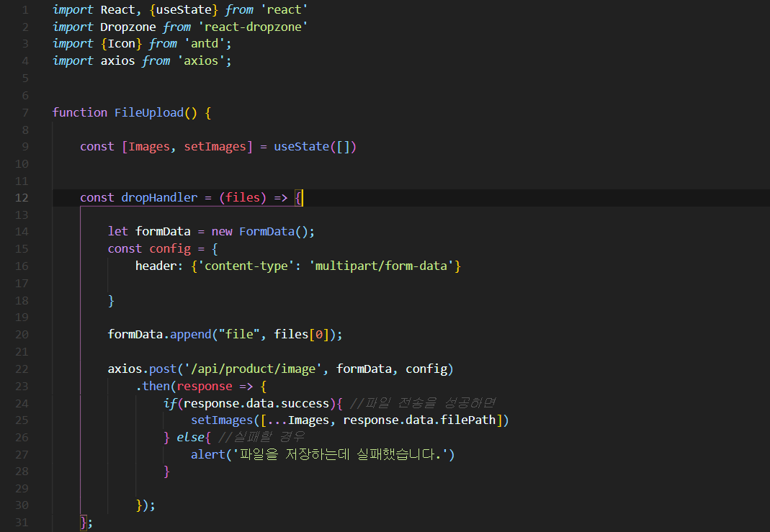Click the 'multipart/form-data' string
Viewport: 770px width, 532px height.
tap(381, 266)
